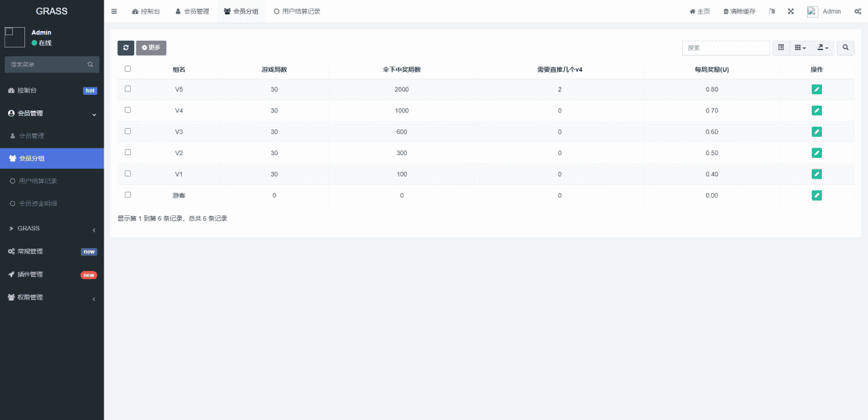Click the 更多 button

click(151, 47)
